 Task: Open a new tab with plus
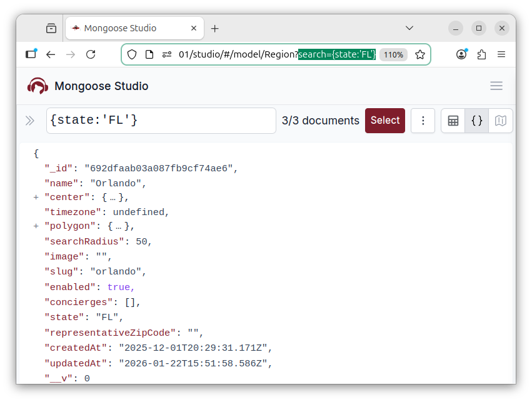coord(215,29)
